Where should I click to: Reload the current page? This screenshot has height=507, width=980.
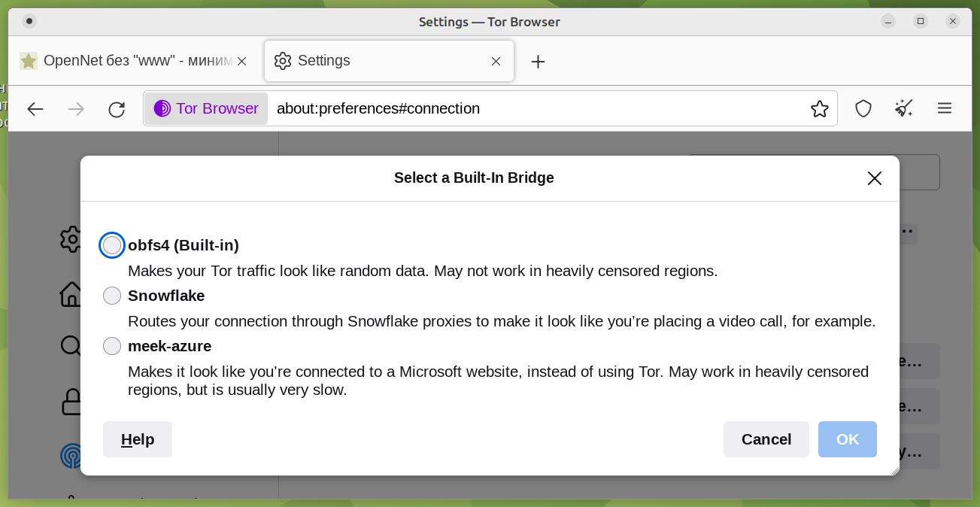[117, 109]
